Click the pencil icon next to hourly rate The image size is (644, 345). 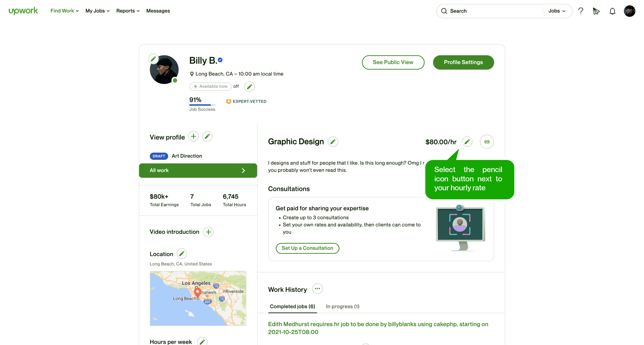coord(467,142)
